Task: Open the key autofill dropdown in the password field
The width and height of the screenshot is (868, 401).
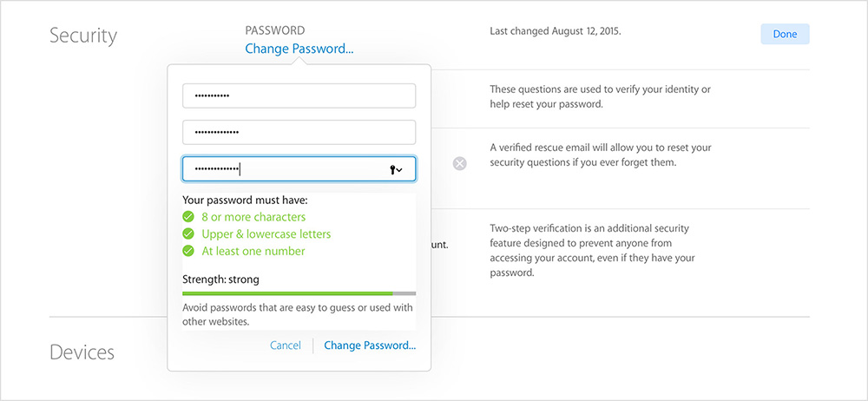Action: (396, 169)
